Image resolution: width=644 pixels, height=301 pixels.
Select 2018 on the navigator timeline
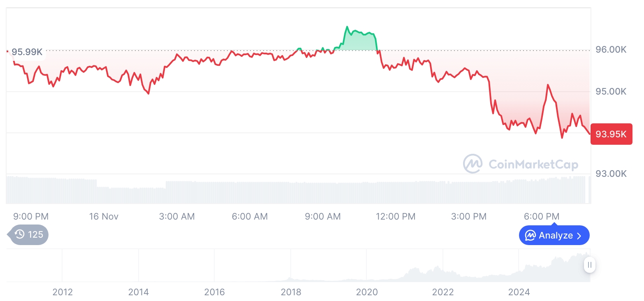click(x=291, y=292)
